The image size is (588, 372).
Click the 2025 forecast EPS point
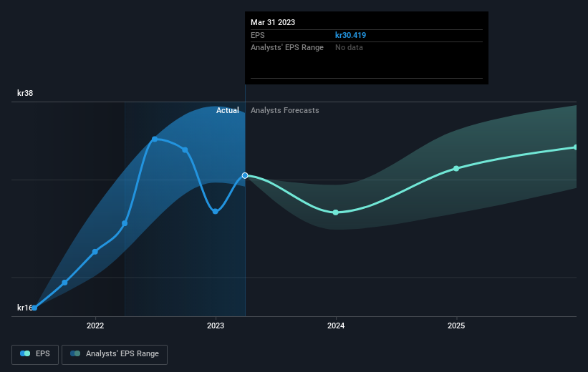[456, 169]
